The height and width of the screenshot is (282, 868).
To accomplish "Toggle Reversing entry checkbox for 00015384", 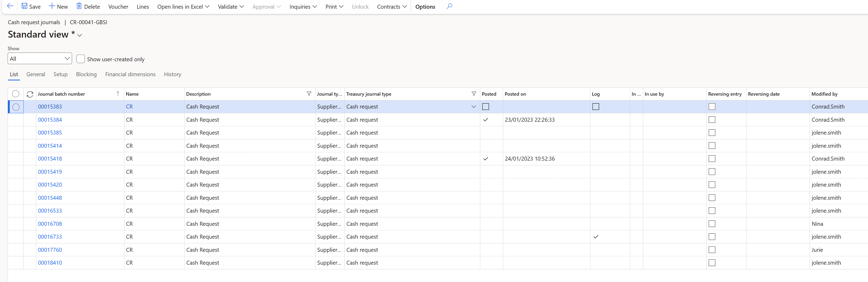I will tap(712, 120).
